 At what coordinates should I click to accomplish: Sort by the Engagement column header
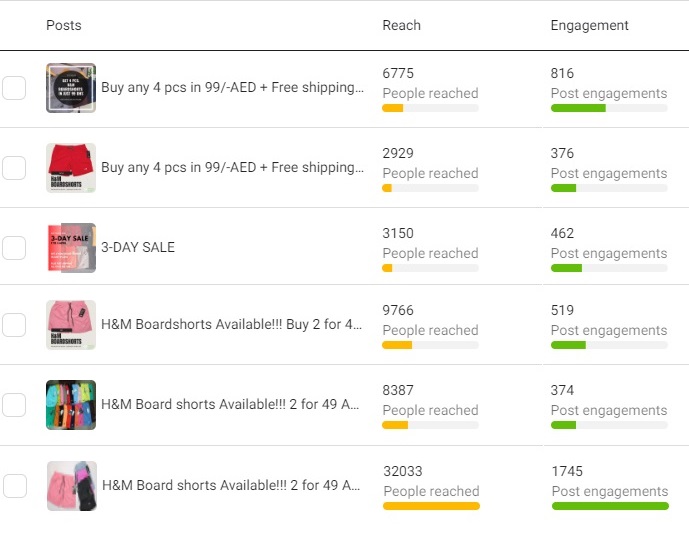tap(589, 25)
